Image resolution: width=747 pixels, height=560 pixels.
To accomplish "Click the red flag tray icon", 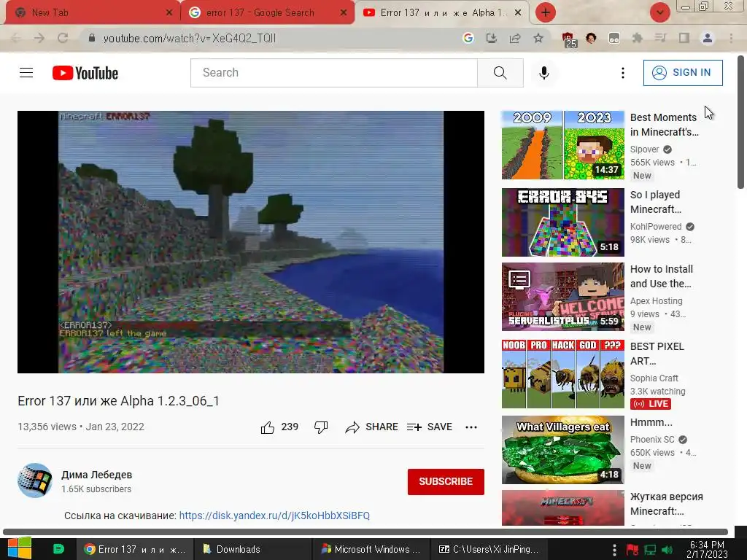I will [x=632, y=550].
